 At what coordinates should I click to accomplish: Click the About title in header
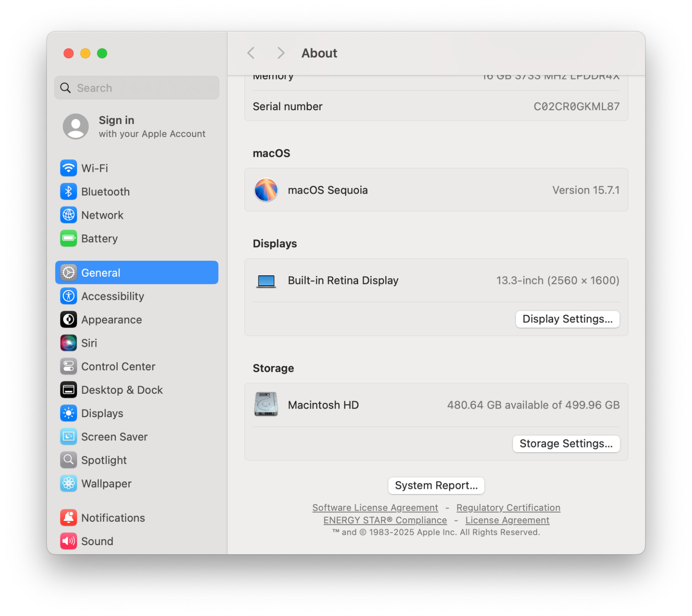(319, 53)
